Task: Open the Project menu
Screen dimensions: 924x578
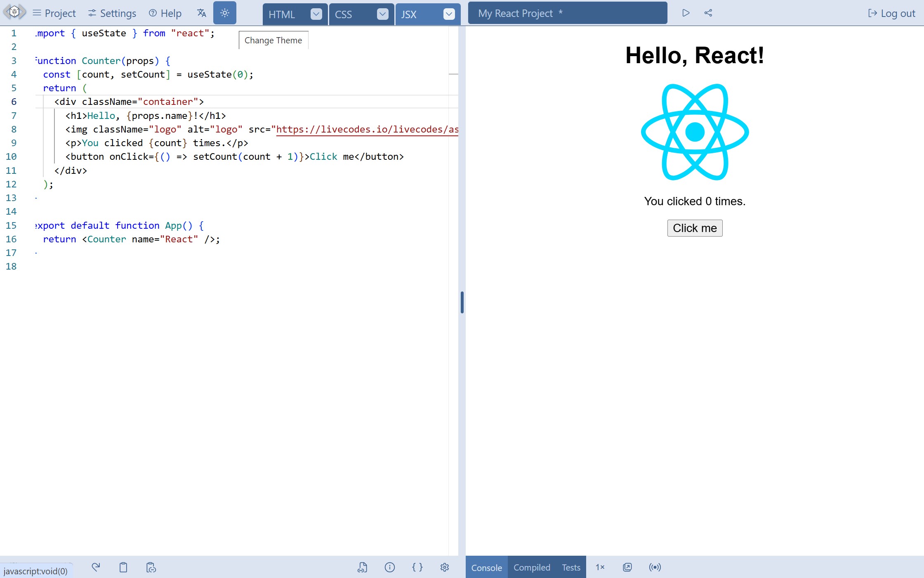Action: [x=54, y=13]
